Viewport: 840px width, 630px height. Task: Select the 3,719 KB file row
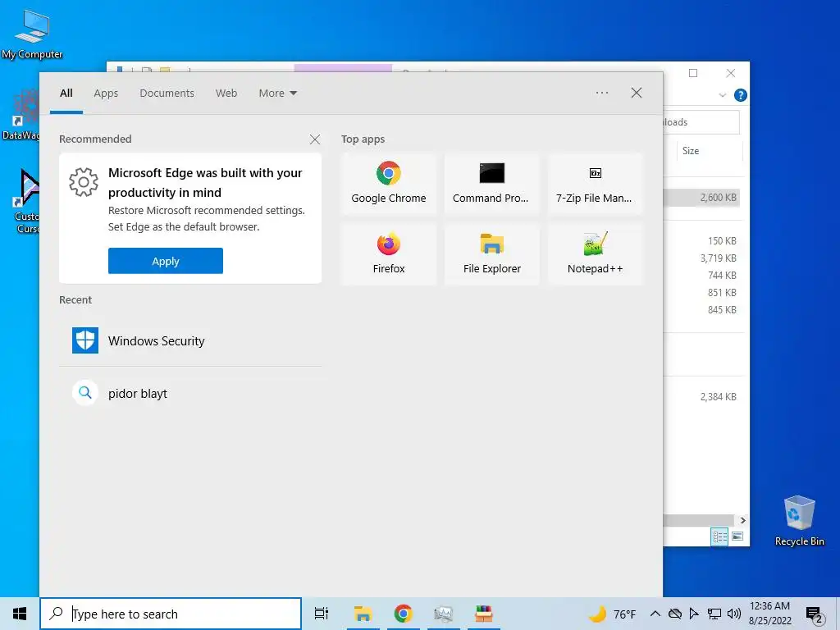pyautogui.click(x=702, y=258)
